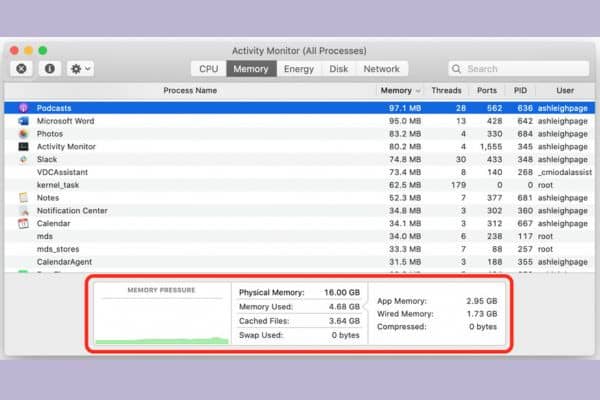600x400 pixels.
Task: Click the Slack app icon
Action: click(23, 159)
